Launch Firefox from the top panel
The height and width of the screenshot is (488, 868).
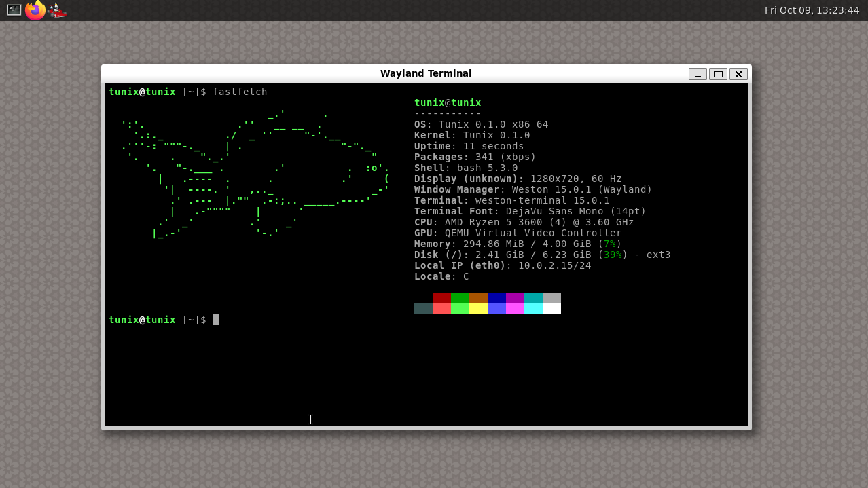pos(35,10)
